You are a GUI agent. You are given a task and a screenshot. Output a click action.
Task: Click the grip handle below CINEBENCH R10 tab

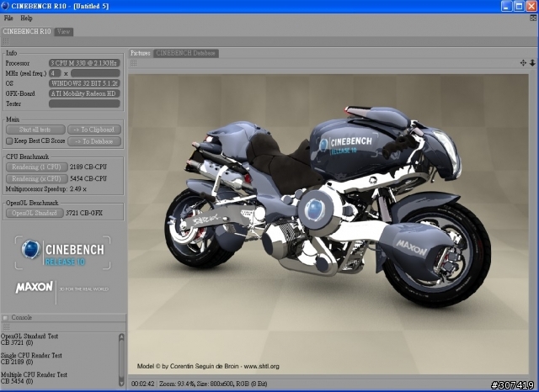[x=6, y=42]
